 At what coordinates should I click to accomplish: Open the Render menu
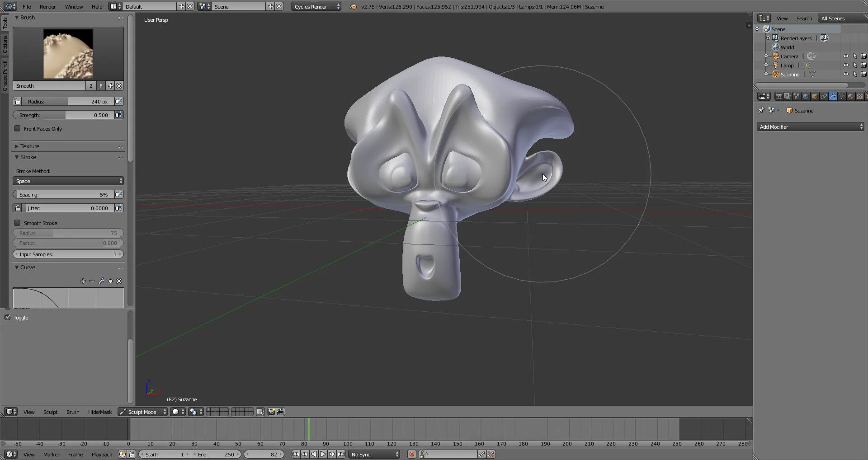click(47, 6)
